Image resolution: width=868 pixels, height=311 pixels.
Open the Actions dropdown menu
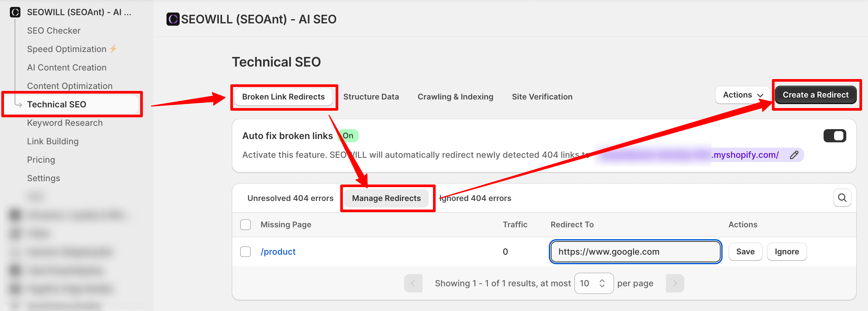click(x=742, y=95)
